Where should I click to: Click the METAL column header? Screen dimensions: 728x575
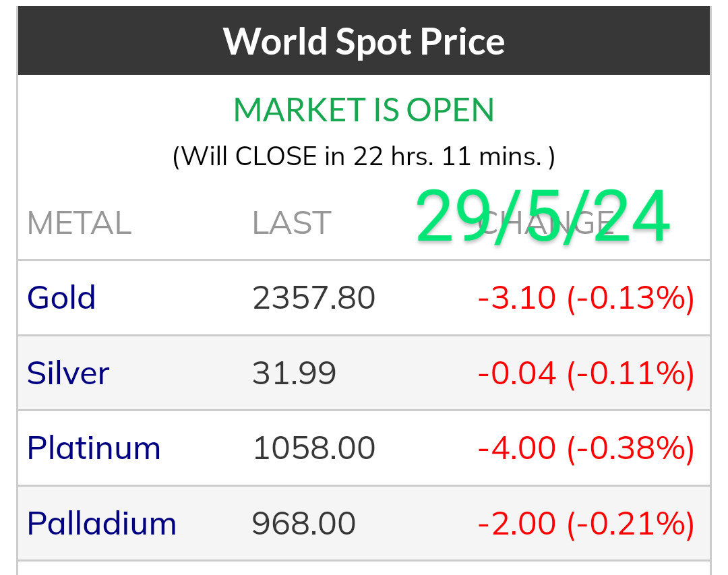(79, 224)
